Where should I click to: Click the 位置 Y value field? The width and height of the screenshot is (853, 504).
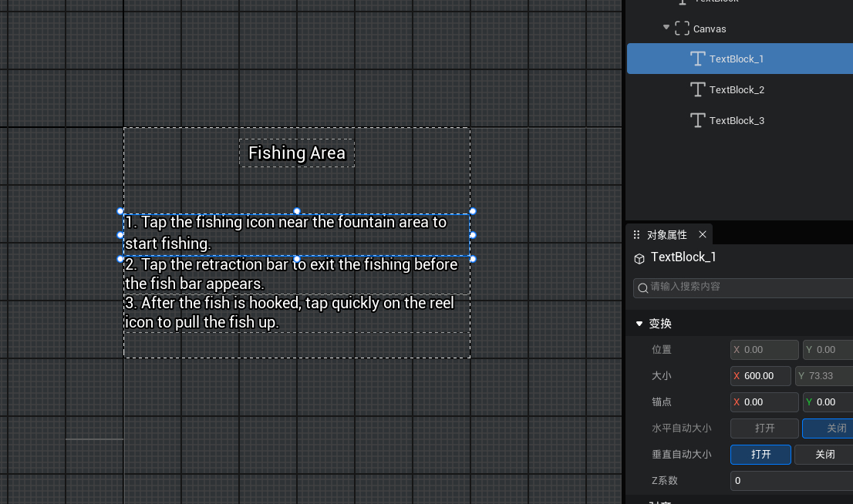[x=828, y=350]
